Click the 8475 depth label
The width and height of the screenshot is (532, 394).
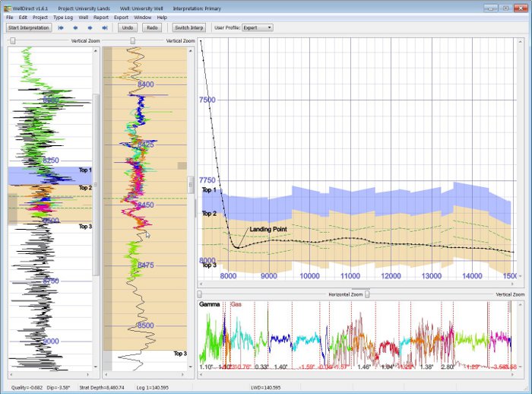pos(146,265)
